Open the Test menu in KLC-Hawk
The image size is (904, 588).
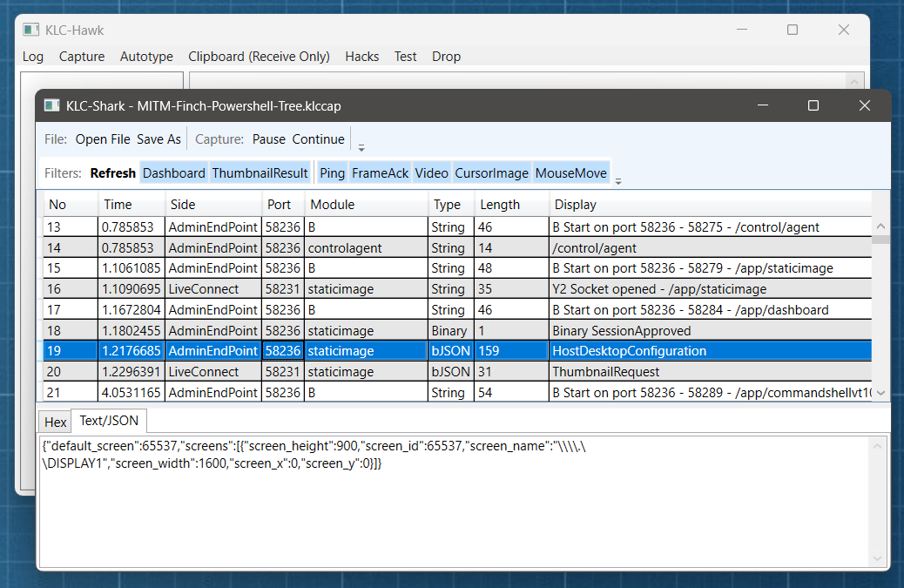pos(405,57)
